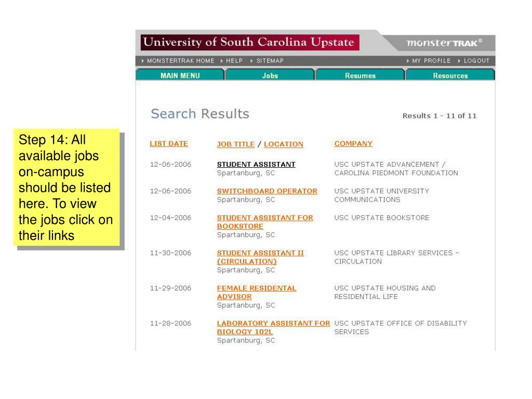This screenshot has height=399, width=532.
Task: Open the Help link
Action: point(234,61)
